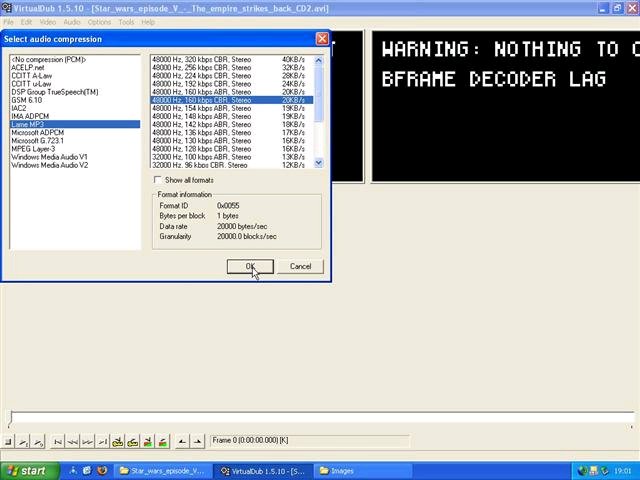This screenshot has width=640, height=480.
Task: Select the Microsoft G.723.1 codec
Action: click(75, 141)
